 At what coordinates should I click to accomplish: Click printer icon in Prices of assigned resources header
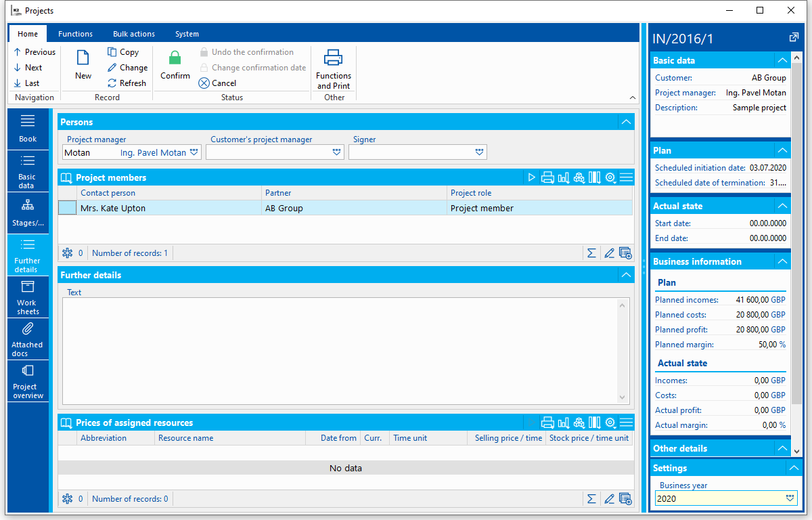click(547, 422)
